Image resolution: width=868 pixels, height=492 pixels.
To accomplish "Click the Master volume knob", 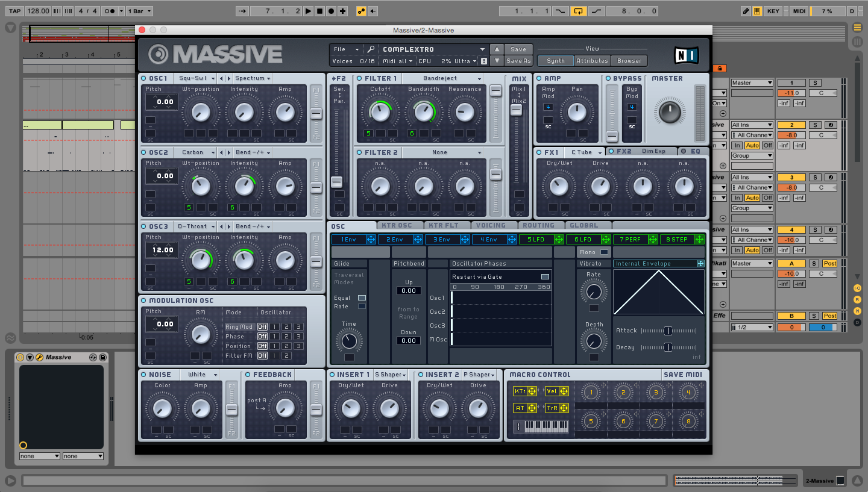I will pyautogui.click(x=669, y=112).
